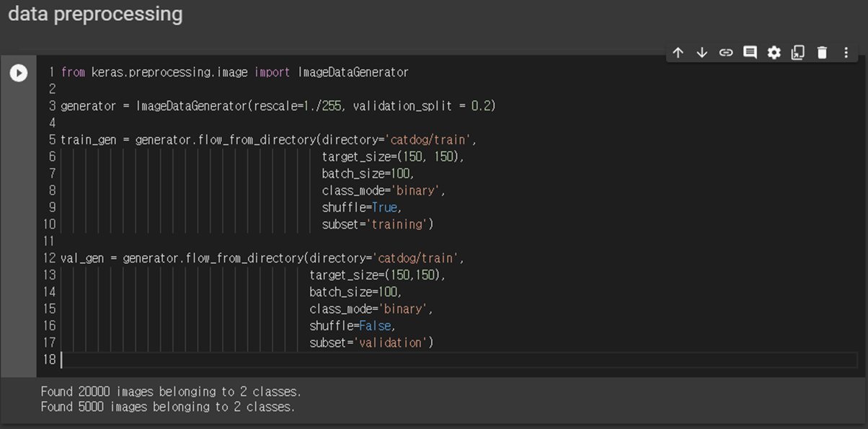Mirror the cell in a new tab
Image resolution: width=868 pixels, height=429 pixels.
tap(797, 52)
